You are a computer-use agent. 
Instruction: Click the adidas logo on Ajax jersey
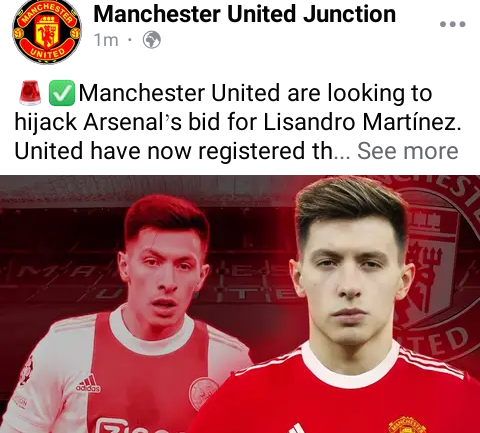point(88,384)
